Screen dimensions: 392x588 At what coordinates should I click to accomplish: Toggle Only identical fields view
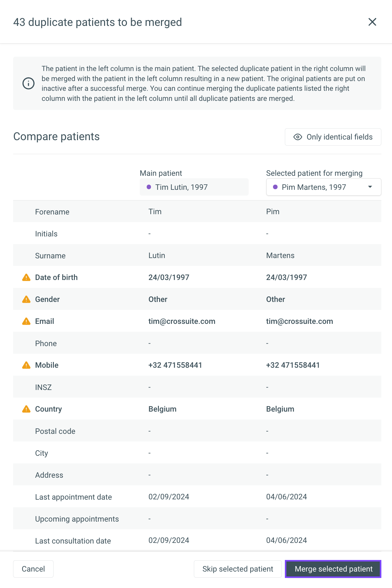pos(333,137)
